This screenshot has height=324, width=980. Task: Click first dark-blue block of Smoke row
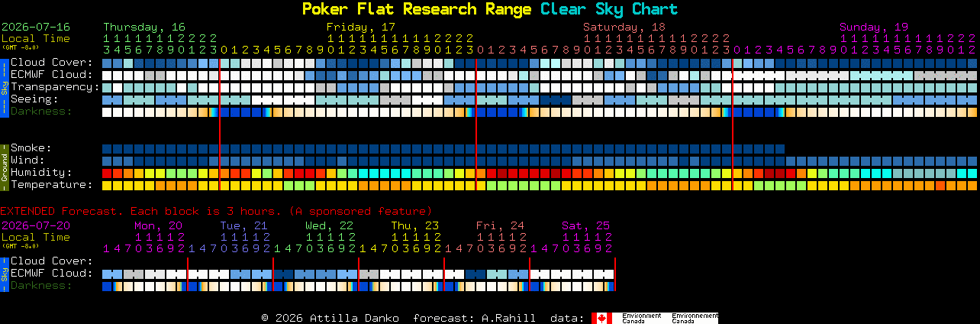click(107, 148)
